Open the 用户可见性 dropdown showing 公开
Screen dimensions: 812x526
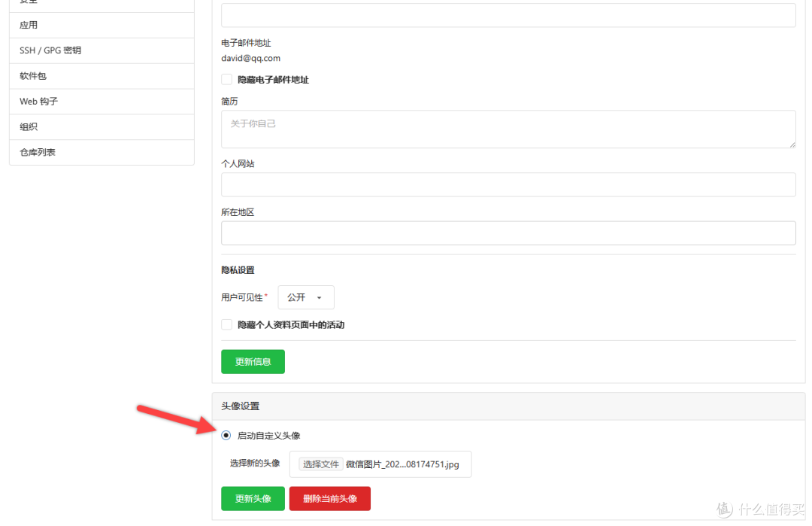(305, 297)
